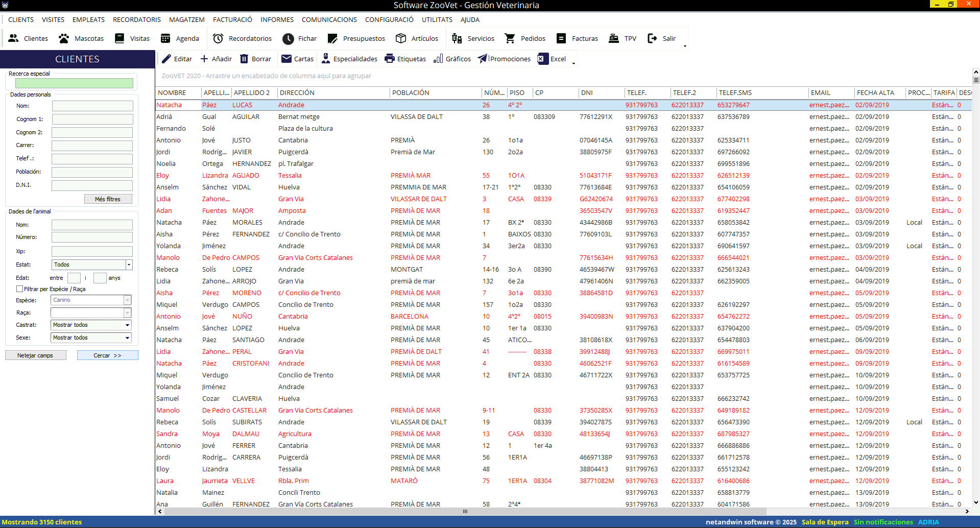This screenshot has width=980, height=528.
Task: Click the grid horizontal scrollbar right arrow
Action: pyautogui.click(x=967, y=511)
